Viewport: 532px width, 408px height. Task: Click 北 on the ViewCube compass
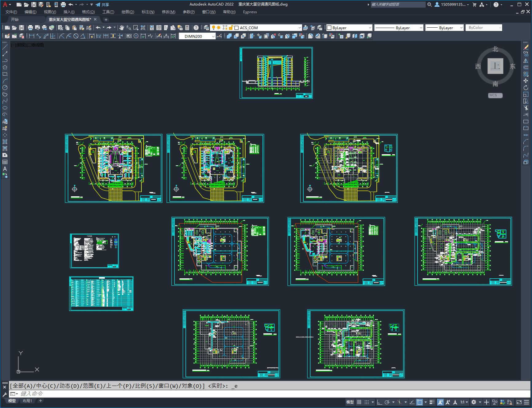[x=495, y=49]
